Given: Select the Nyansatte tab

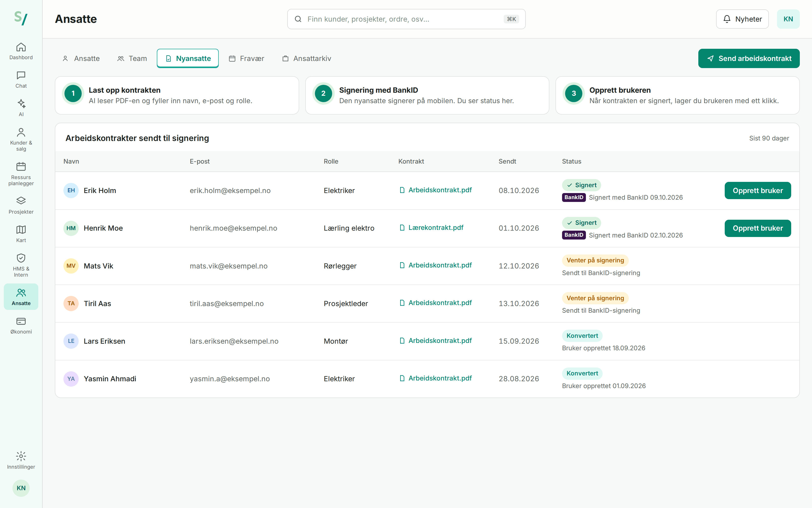Looking at the screenshot, I should click(188, 58).
